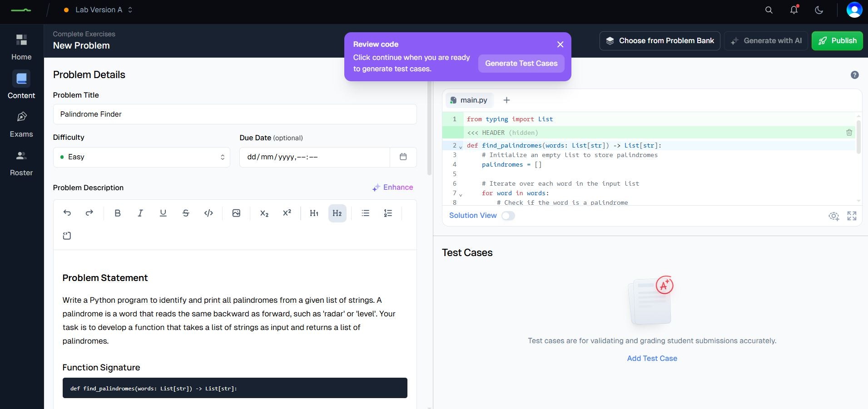
Task: Open notifications from the bell icon
Action: 794,10
